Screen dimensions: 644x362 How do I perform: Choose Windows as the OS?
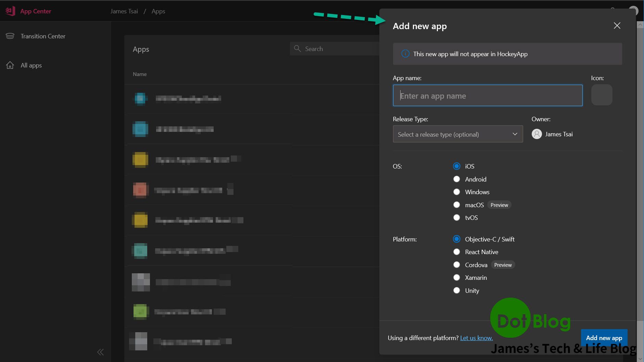(x=456, y=192)
